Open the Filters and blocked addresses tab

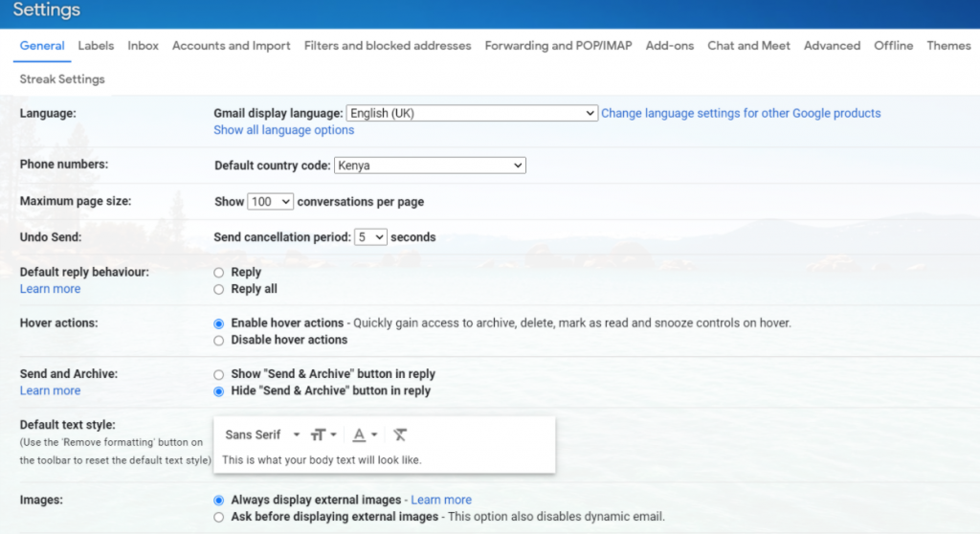[x=388, y=45]
